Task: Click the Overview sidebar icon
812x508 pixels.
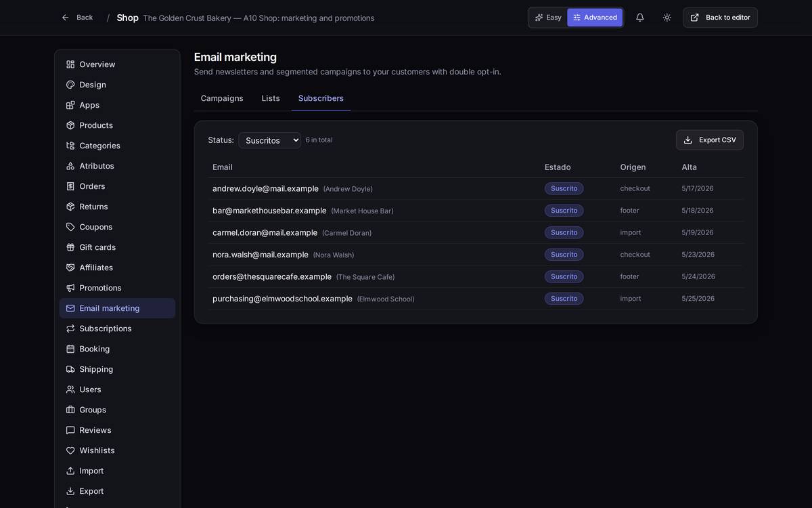Action: (70, 64)
